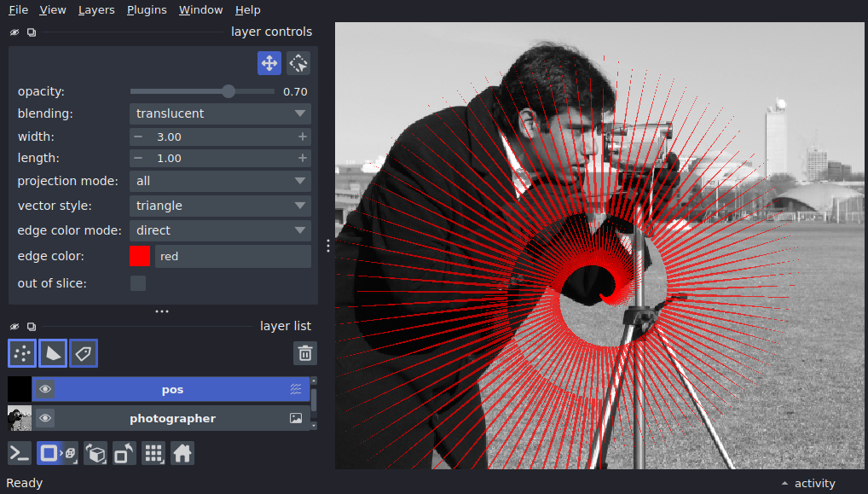Viewport: 868px width, 494px height.
Task: Activate the transform layer mode button
Action: (298, 63)
